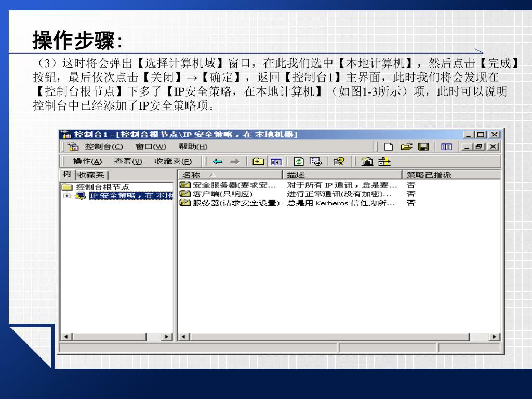This screenshot has width=532, height=399.
Task: Click 否 in the 客户端 row
Action: pyautogui.click(x=411, y=194)
